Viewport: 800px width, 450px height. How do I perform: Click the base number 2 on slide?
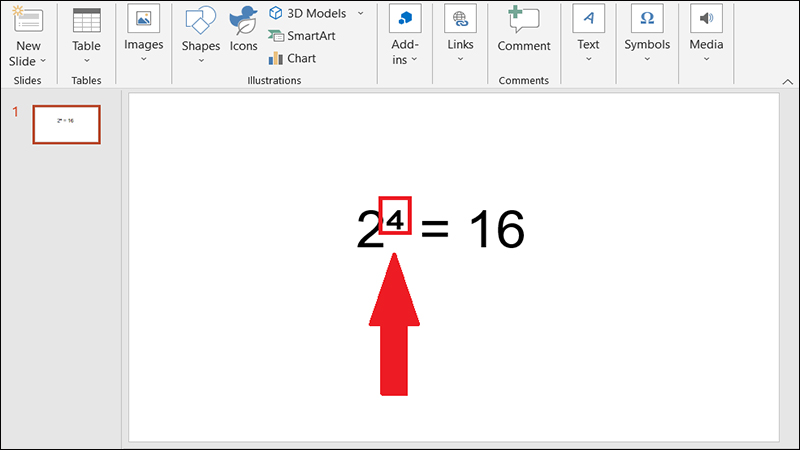coord(369,230)
